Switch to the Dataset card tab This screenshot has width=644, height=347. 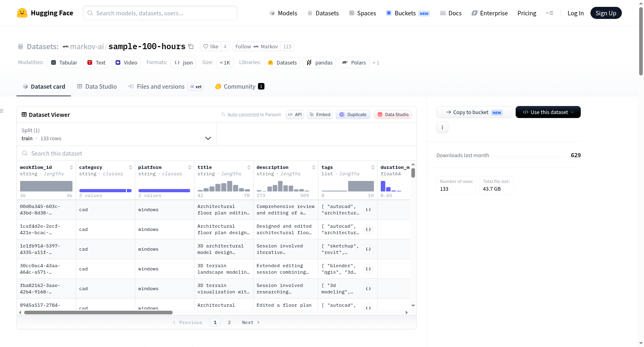pyautogui.click(x=43, y=86)
